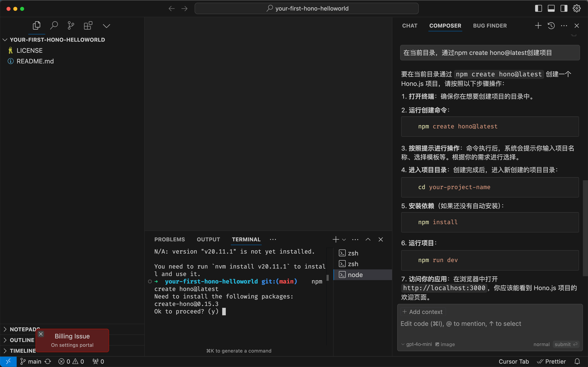Click the submit button

coord(566,344)
